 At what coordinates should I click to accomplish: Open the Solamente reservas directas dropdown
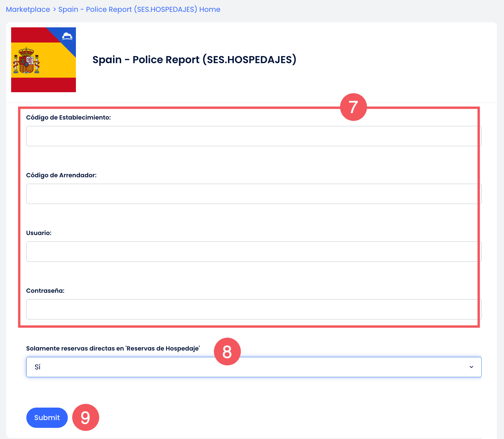(254, 367)
